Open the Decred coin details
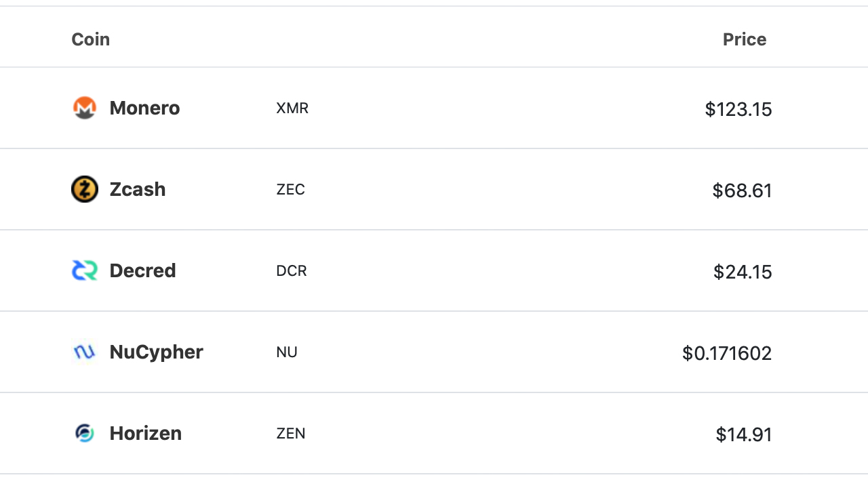 coord(142,270)
